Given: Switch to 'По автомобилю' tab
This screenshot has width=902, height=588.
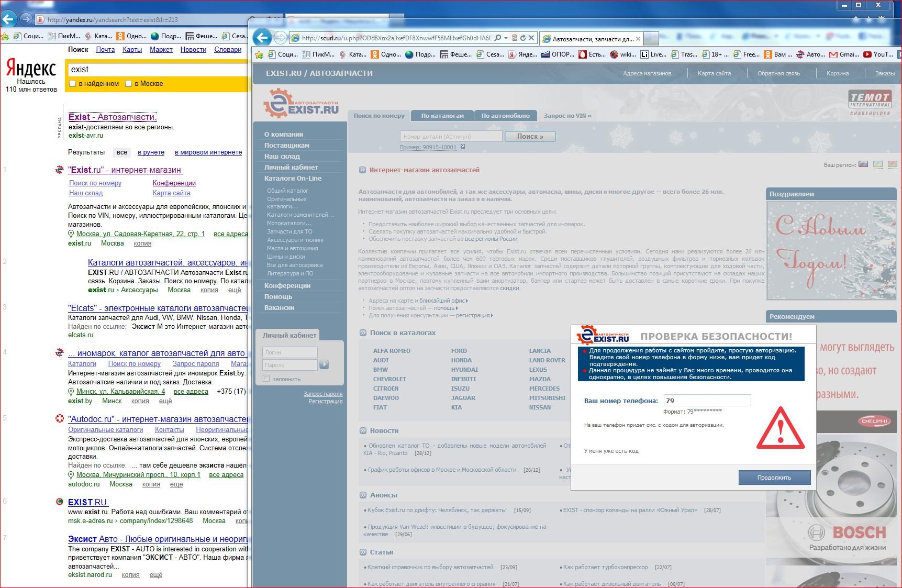Looking at the screenshot, I should pyautogui.click(x=506, y=116).
